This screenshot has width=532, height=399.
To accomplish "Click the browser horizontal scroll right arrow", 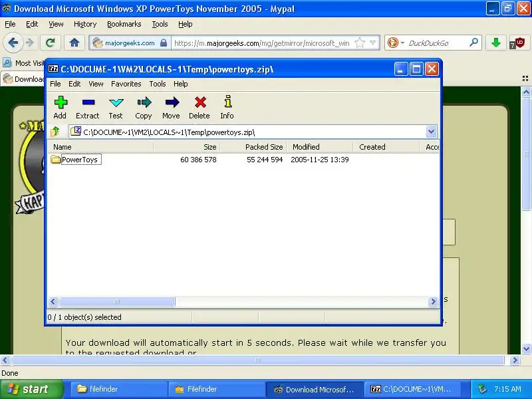I will pos(515,360).
